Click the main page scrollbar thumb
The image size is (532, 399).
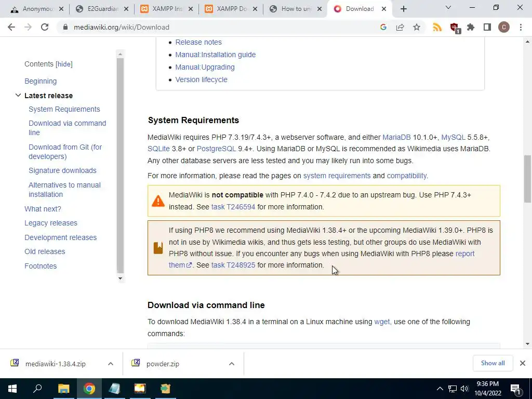tap(527, 179)
